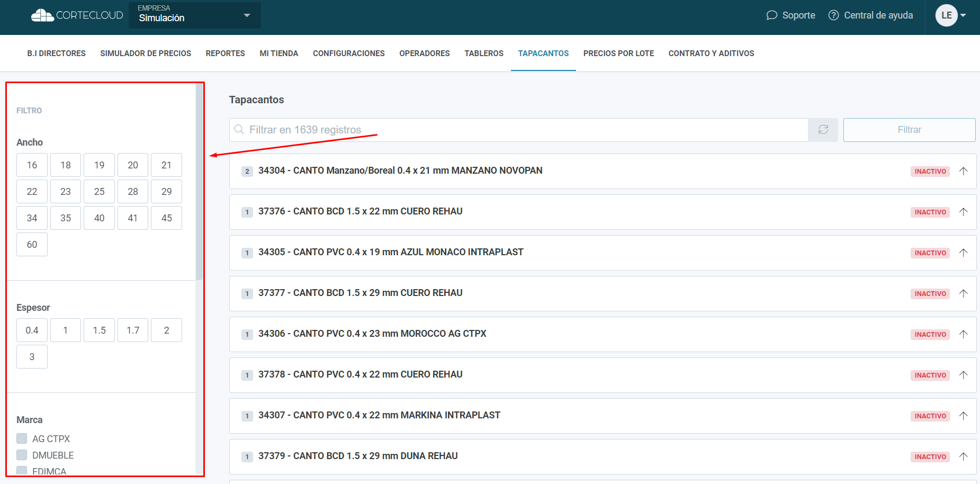Check the DMUEBLE brand checkbox
This screenshot has height=484, width=980.
click(x=22, y=455)
